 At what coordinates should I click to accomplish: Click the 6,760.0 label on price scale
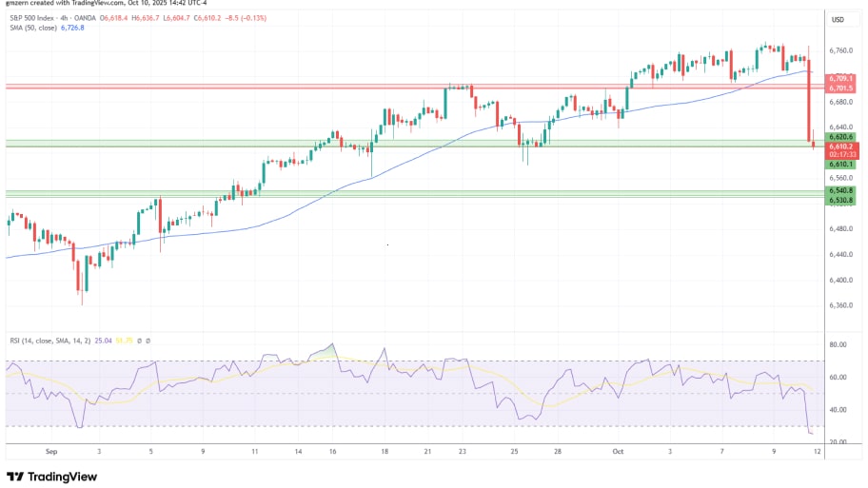tap(839, 50)
